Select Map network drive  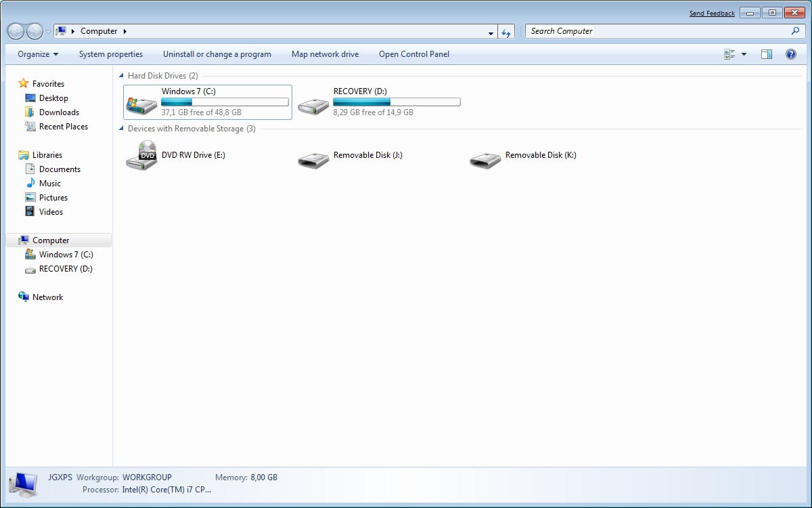tap(325, 54)
